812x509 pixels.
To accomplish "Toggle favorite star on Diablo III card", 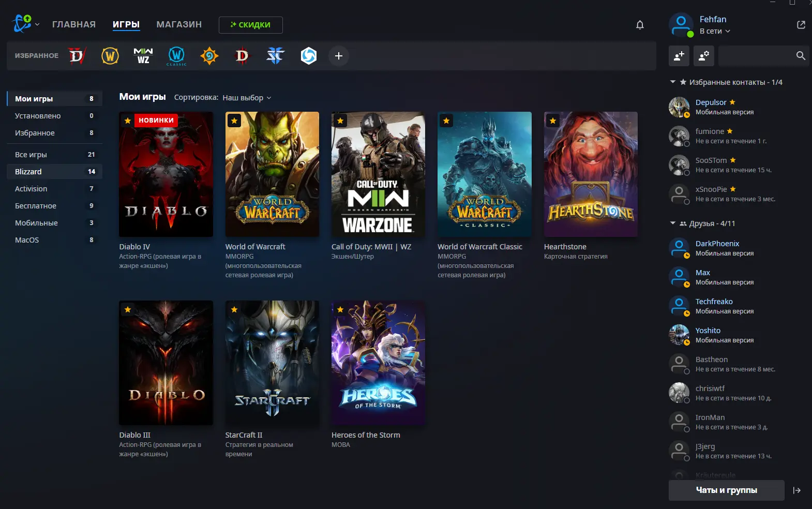I will 128,309.
